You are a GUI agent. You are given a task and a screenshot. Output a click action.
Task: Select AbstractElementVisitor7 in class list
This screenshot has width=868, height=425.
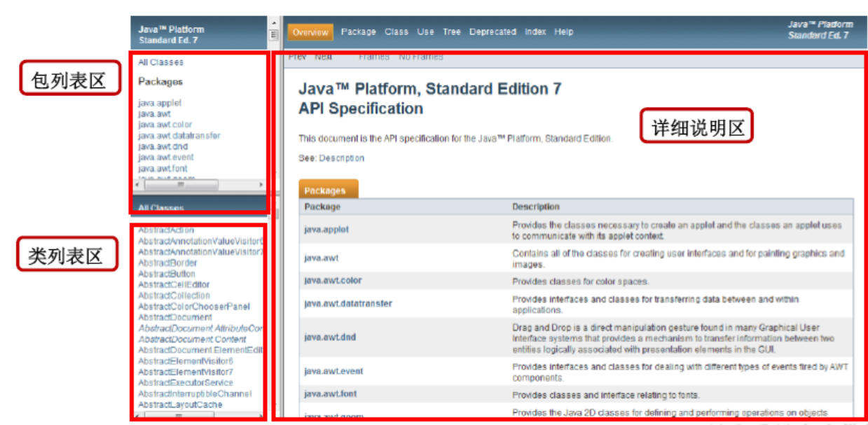[x=186, y=372]
